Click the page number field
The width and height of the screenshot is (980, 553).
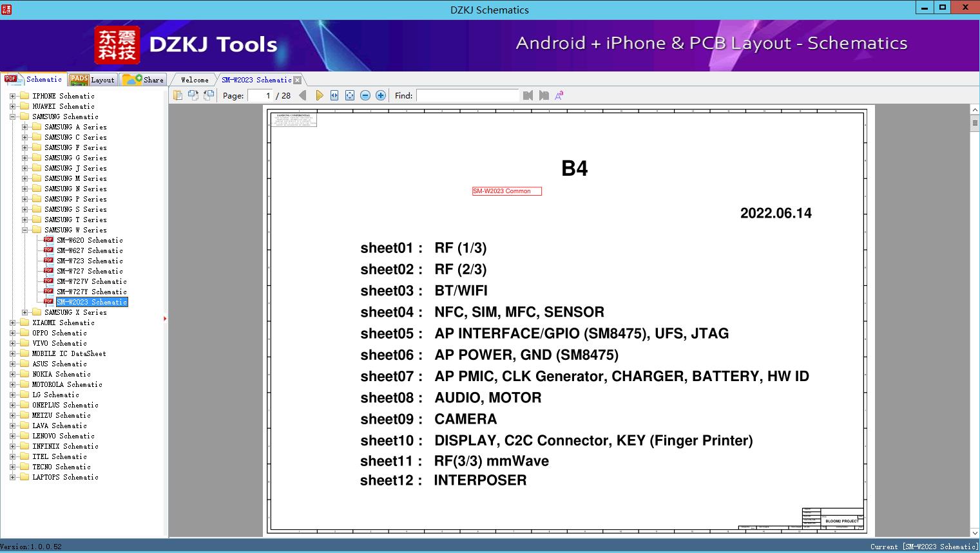[260, 95]
